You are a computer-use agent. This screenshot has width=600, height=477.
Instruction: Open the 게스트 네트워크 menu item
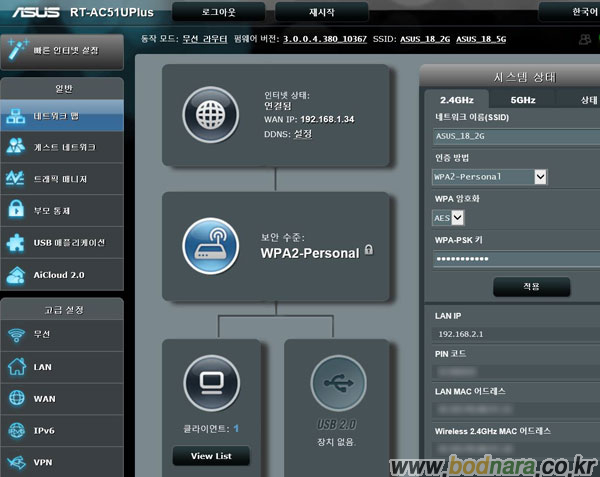pos(62,147)
